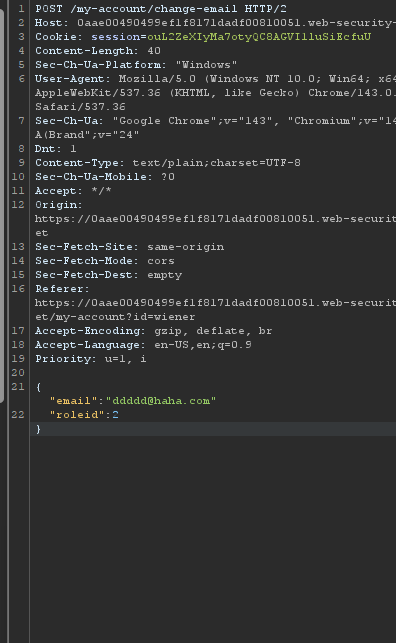Click the Accept-Encoding gzip, deflate, br header

coord(154,331)
